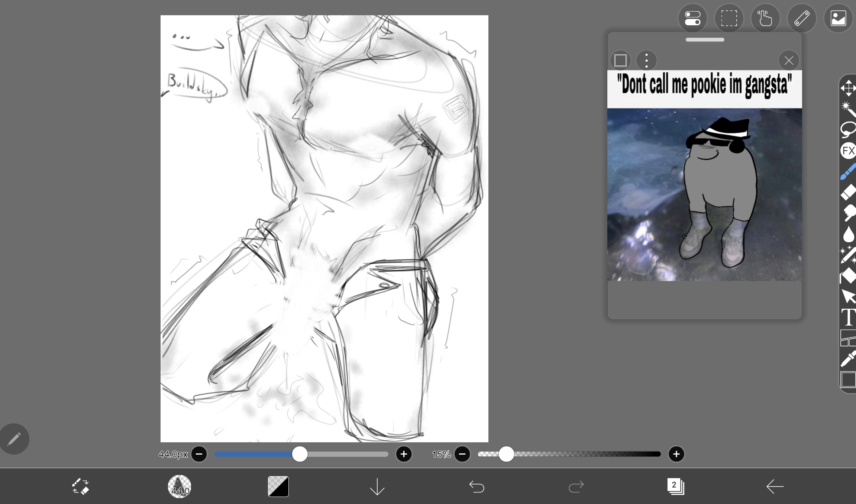The image size is (856, 504).
Task: Open the Ruler tool menu
Action: pyautogui.click(x=802, y=18)
